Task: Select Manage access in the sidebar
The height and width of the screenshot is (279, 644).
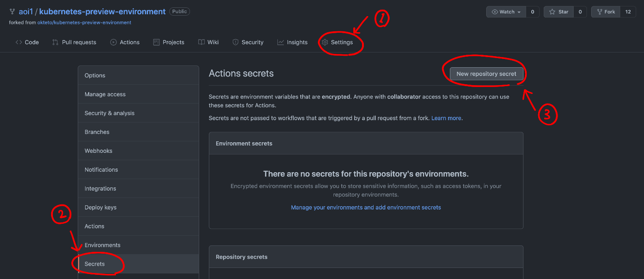Action: coord(138,94)
